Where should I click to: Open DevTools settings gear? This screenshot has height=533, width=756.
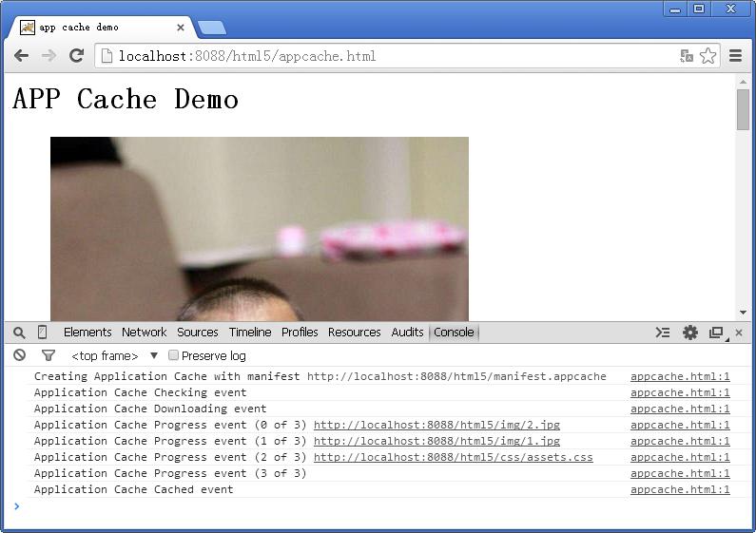point(690,333)
